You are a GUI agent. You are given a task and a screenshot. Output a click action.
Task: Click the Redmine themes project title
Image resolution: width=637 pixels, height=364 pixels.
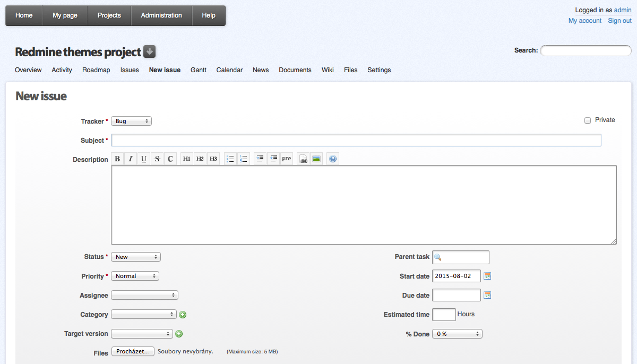tap(78, 52)
